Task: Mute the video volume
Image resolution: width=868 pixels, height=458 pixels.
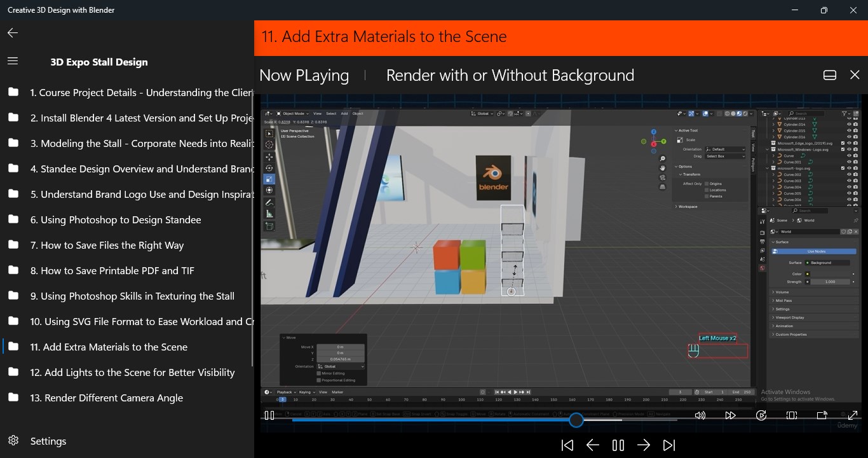Action: tap(700, 415)
